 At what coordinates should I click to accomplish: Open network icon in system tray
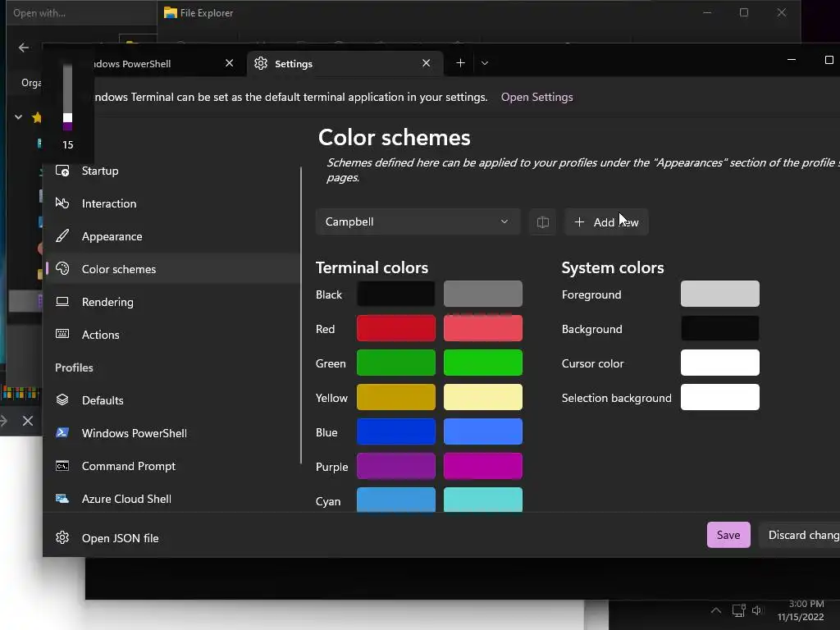(x=739, y=610)
